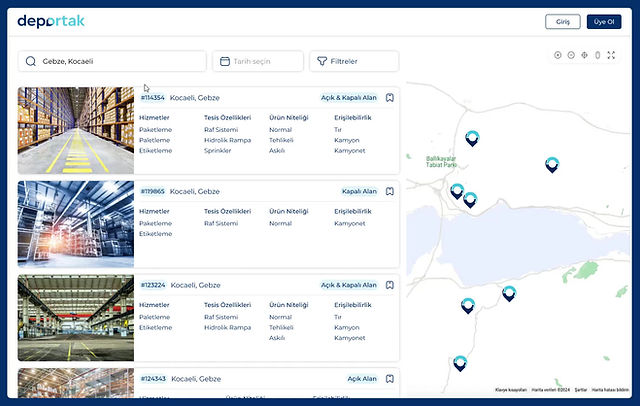Open the calendar icon for date
The width and height of the screenshot is (640, 406).
225,61
